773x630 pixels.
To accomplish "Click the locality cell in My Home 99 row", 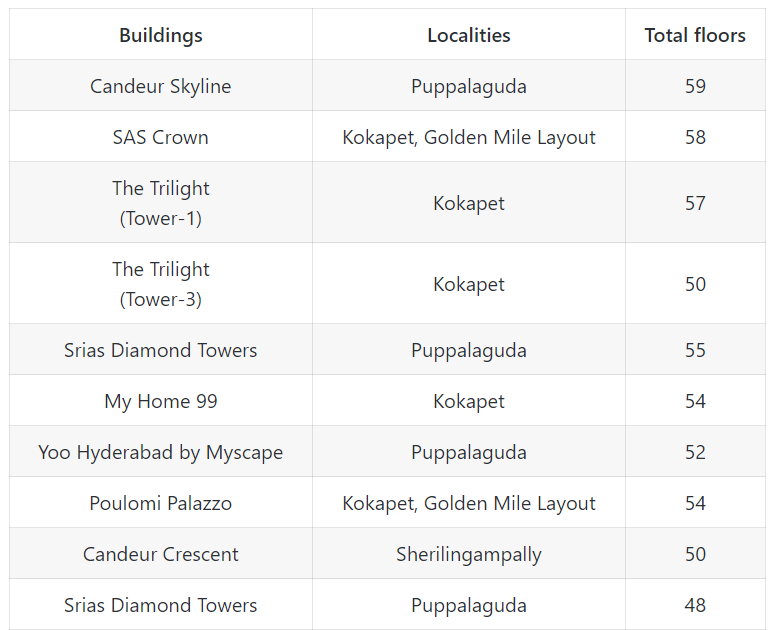I will coord(468,401).
